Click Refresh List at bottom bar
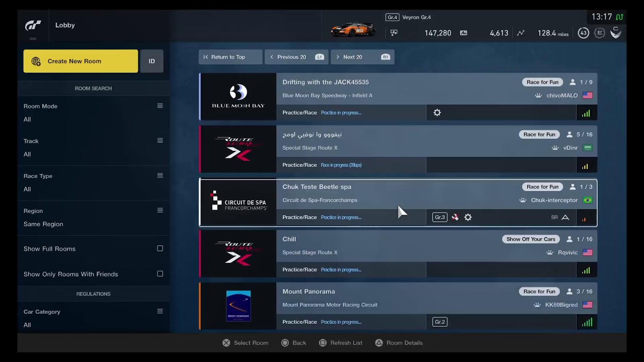 [341, 343]
